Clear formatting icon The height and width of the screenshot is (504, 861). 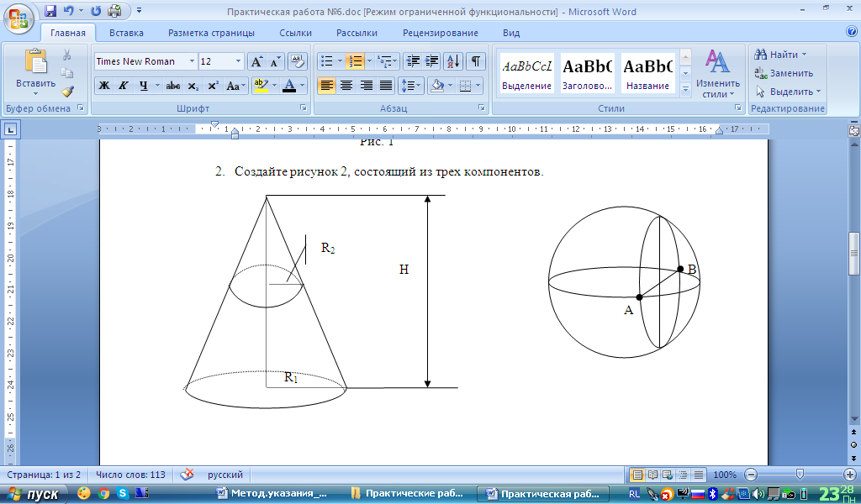coord(297,61)
